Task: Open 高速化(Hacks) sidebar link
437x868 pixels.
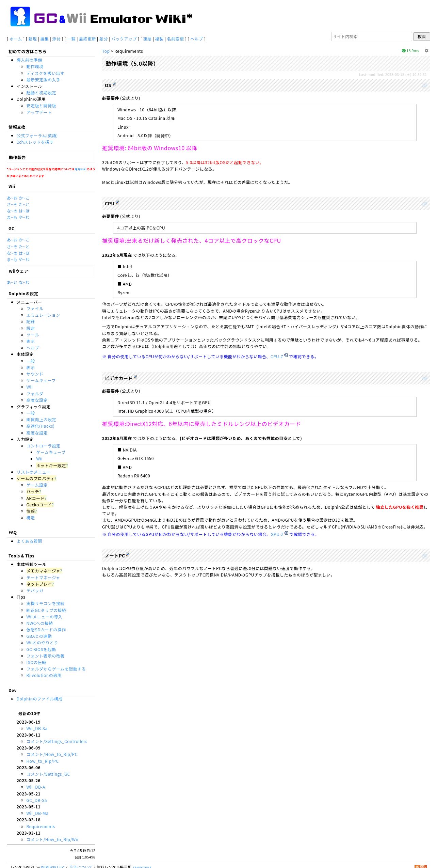Action: click(40, 426)
